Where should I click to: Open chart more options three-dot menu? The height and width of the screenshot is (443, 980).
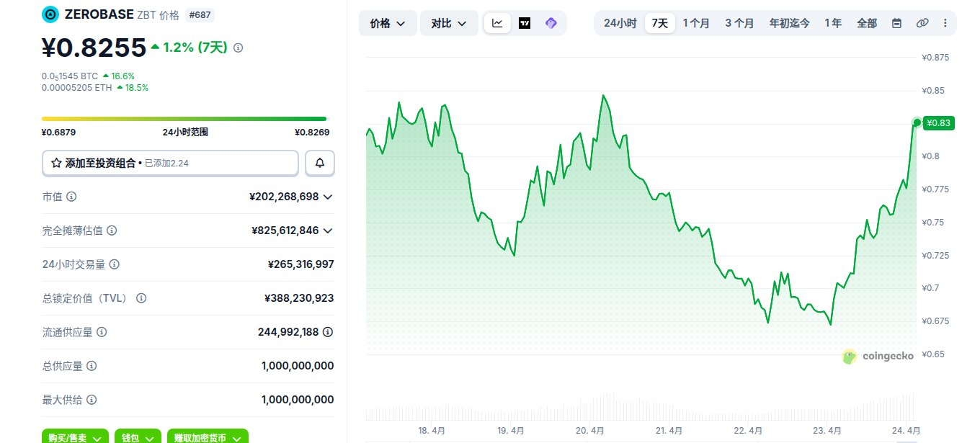(x=945, y=23)
